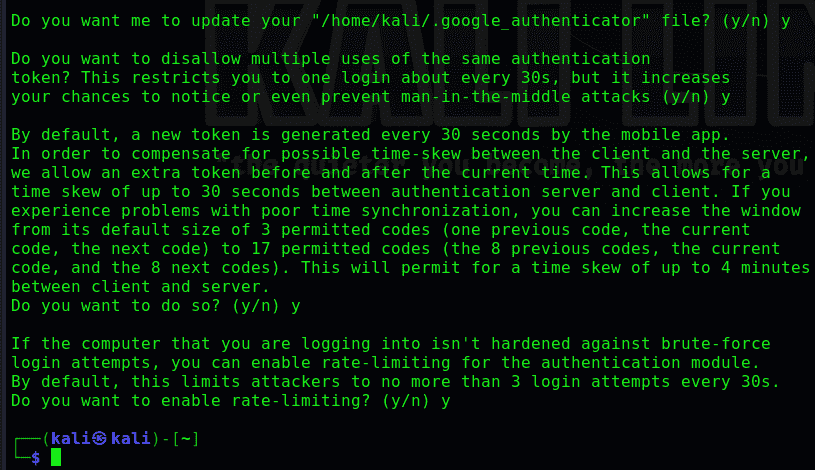Click the hostname kali after the ㉿ symbol
The height and width of the screenshot is (470, 815).
point(129,438)
